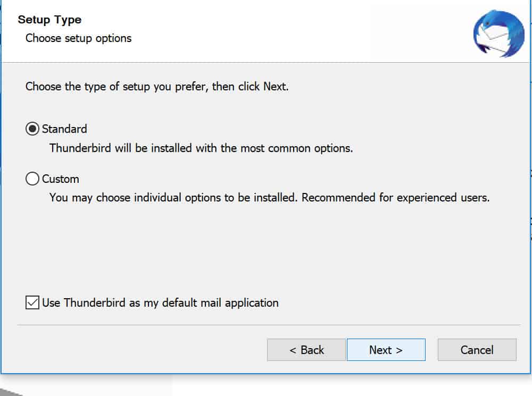The width and height of the screenshot is (532, 396).
Task: Select the Custom setup option
Action: [32, 179]
